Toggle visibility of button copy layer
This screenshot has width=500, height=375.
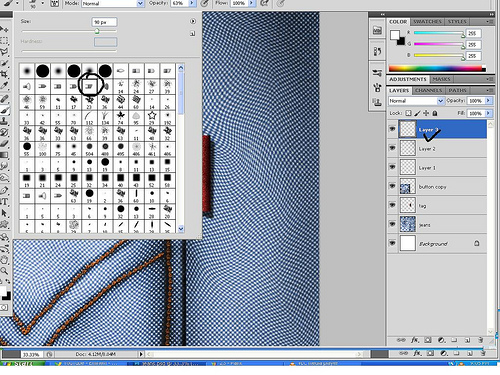(392, 186)
